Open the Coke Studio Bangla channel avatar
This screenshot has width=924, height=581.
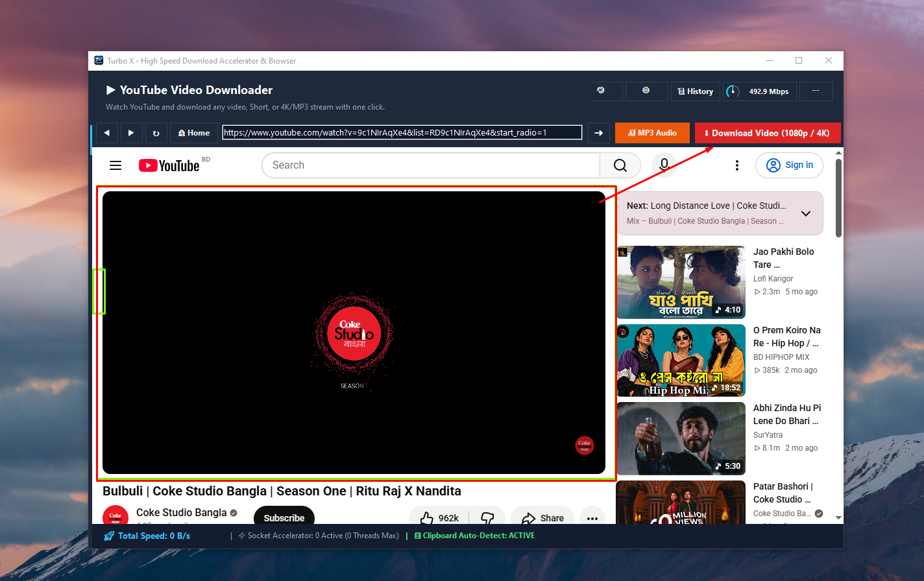click(115, 516)
